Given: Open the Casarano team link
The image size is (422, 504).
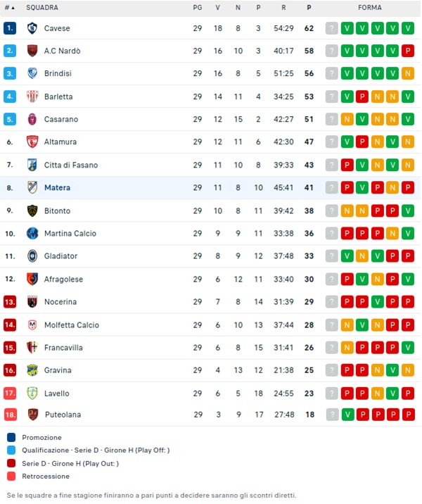Looking at the screenshot, I should [x=61, y=119].
